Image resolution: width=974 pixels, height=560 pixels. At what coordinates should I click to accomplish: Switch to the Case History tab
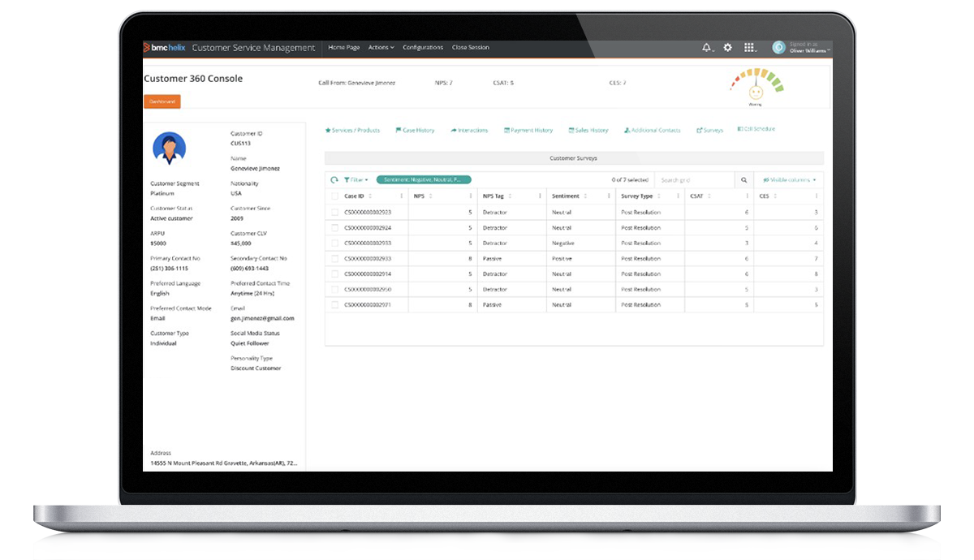coord(415,131)
